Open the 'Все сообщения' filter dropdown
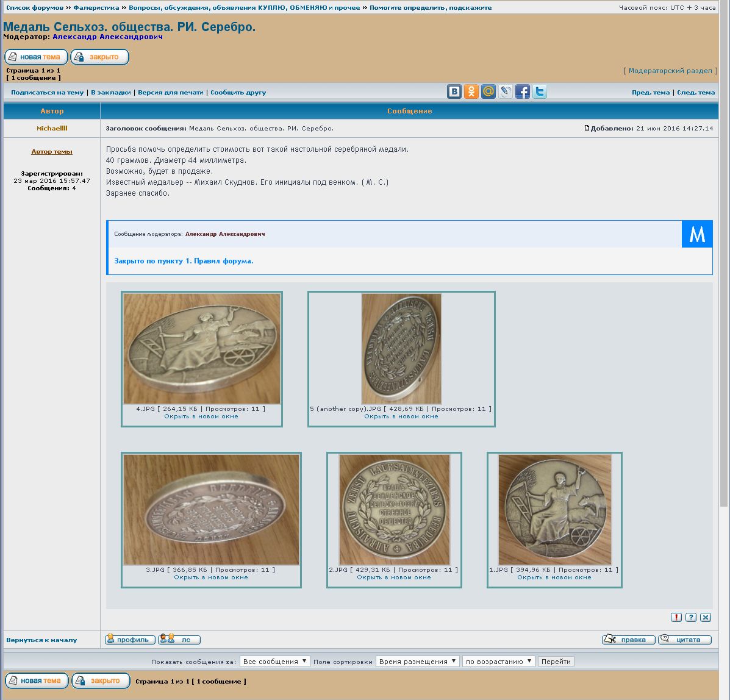The height and width of the screenshot is (700, 730). click(x=274, y=662)
